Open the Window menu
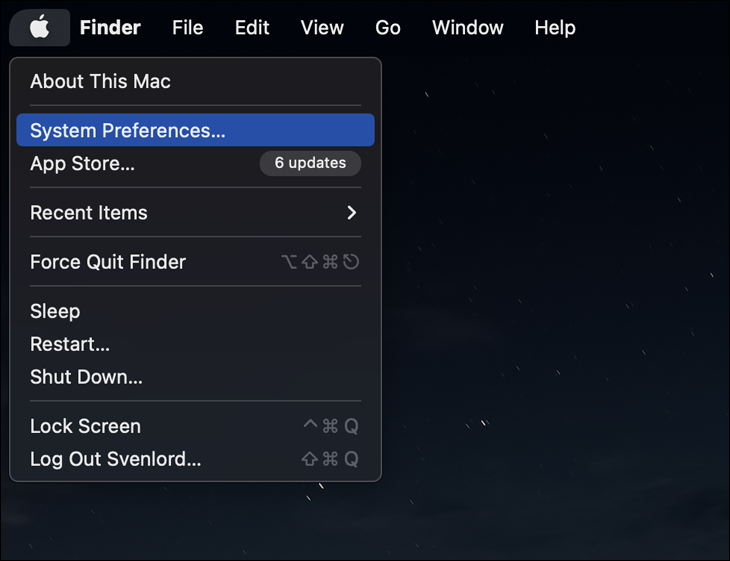The width and height of the screenshot is (730, 561). coord(468,28)
